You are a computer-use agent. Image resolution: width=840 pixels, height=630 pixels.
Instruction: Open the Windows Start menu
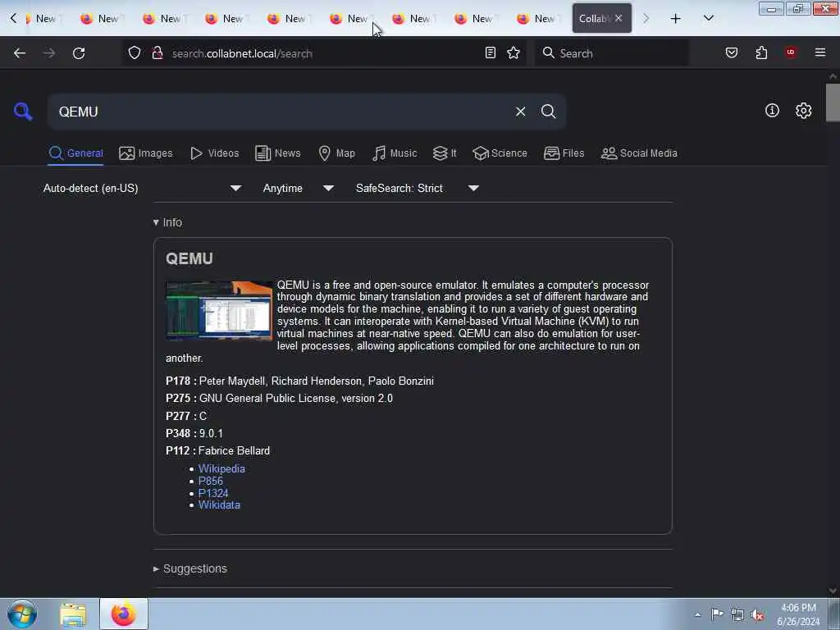22,614
